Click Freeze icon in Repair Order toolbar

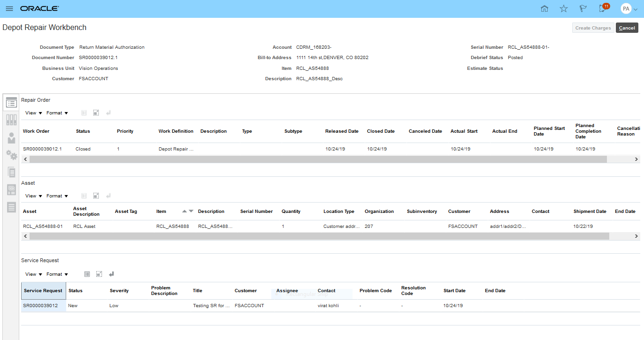click(x=84, y=113)
